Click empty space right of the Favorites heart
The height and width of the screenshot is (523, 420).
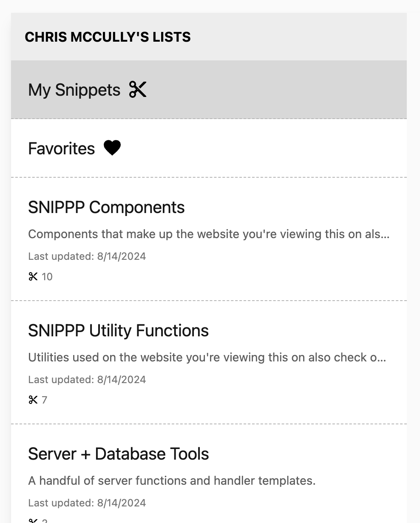[264, 148]
